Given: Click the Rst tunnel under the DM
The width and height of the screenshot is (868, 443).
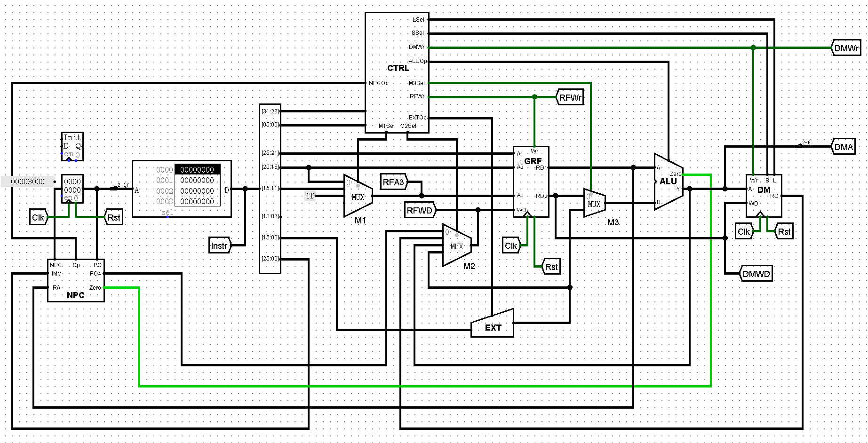Looking at the screenshot, I should 784,231.
